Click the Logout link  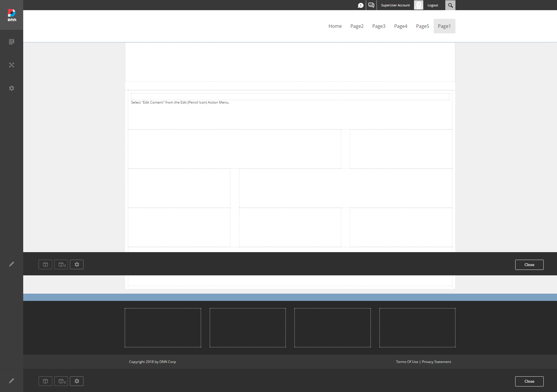[433, 5]
